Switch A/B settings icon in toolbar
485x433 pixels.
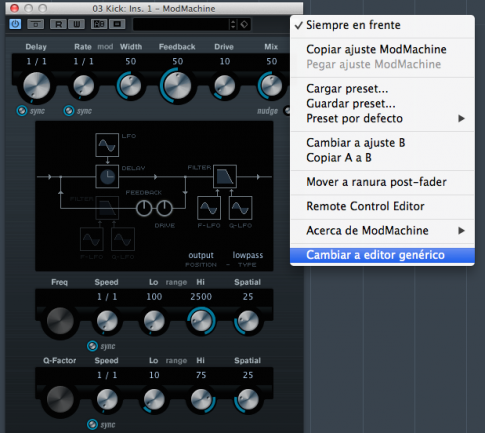tap(99, 24)
